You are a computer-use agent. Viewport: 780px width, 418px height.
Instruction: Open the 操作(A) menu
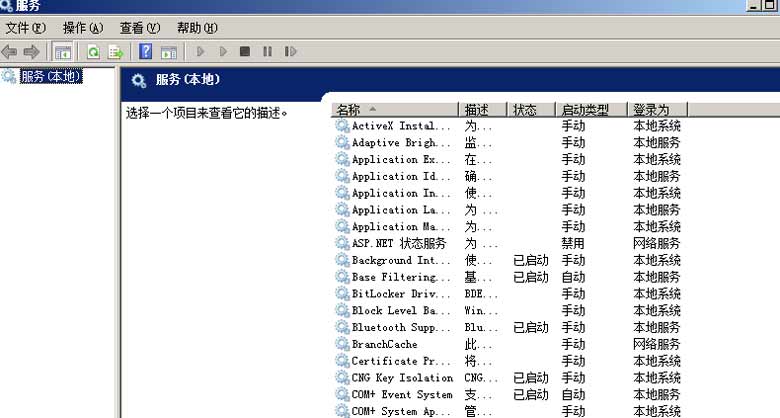83,28
